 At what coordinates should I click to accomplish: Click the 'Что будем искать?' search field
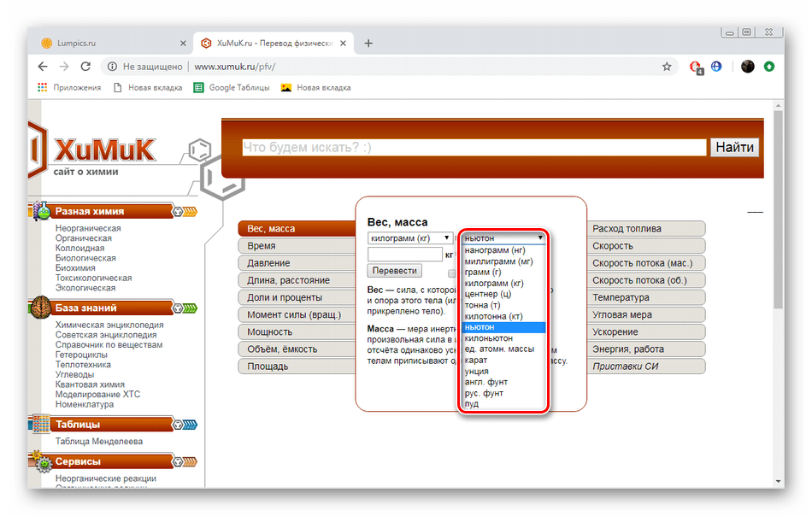click(474, 148)
